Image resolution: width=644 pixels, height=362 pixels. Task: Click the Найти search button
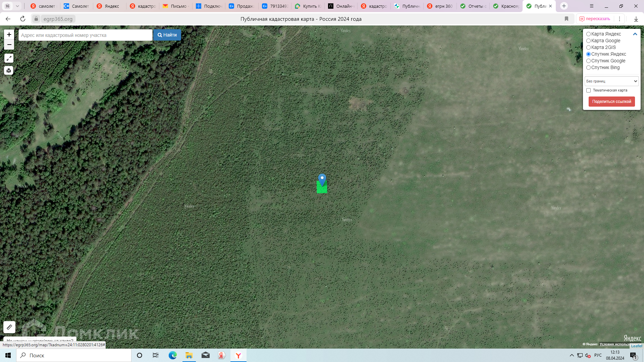pos(167,35)
